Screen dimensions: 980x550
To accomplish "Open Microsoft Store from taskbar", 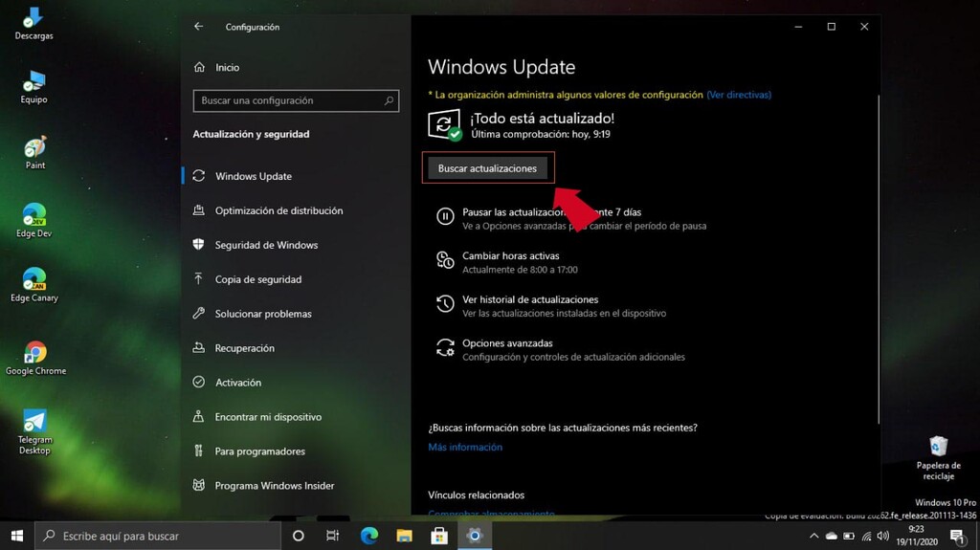I will coord(439,536).
